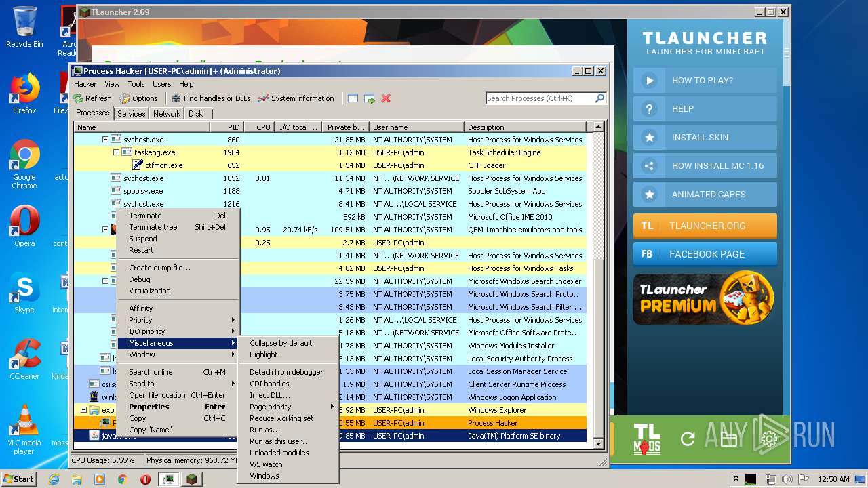868x488 pixels.
Task: Collapse the taskeng.exe tree node
Action: click(116, 152)
